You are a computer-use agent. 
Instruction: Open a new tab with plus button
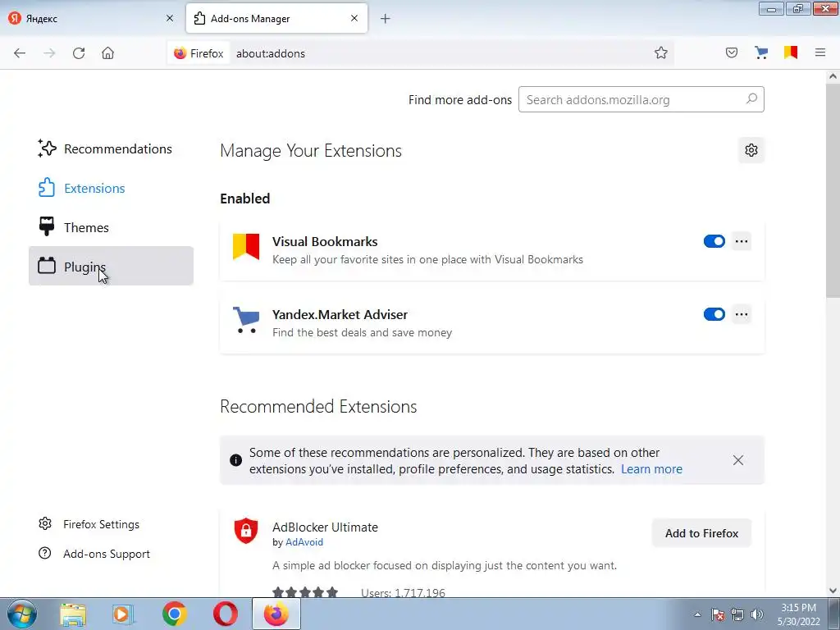386,19
